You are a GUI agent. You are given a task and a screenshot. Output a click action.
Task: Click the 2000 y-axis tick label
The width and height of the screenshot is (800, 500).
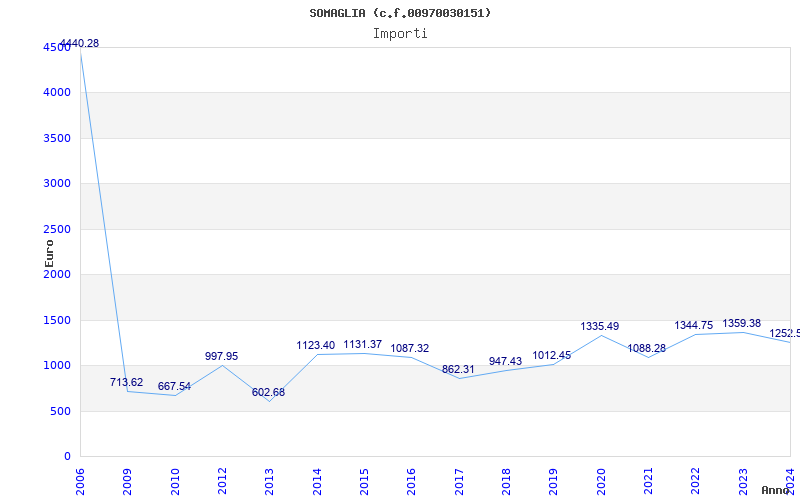tap(57, 274)
